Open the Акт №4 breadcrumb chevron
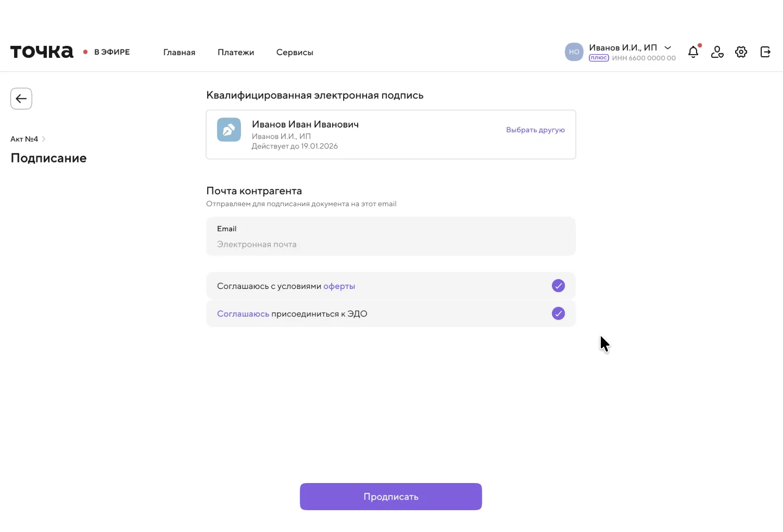Screen dimensions: 783x532 point(44,138)
